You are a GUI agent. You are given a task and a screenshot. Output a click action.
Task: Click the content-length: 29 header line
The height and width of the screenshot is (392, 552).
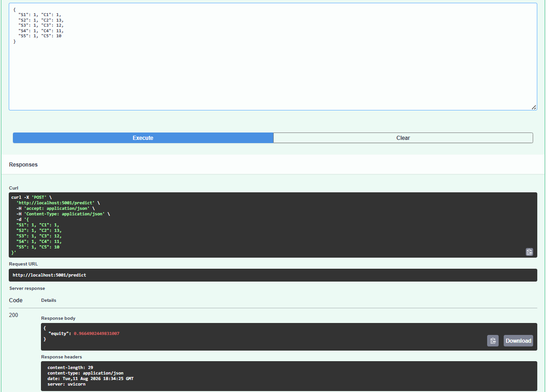coord(70,368)
